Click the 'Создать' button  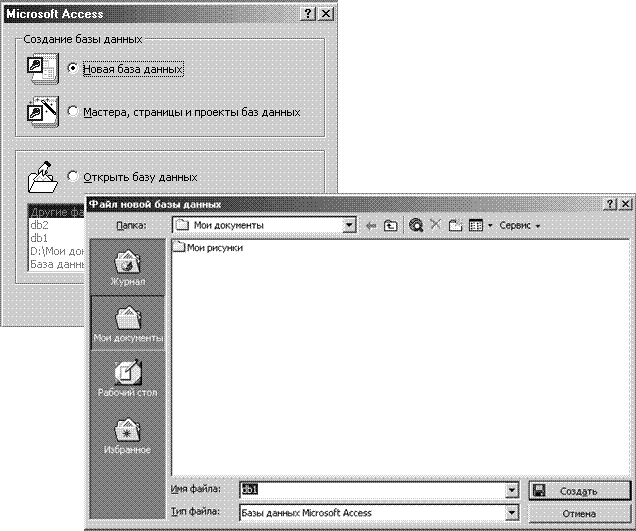[x=580, y=491]
